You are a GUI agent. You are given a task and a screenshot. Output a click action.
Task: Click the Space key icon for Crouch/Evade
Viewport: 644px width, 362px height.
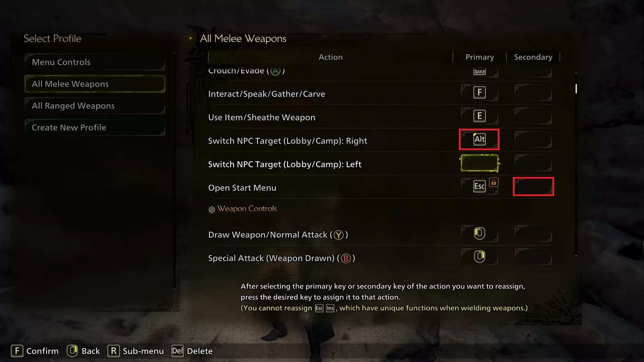click(479, 71)
